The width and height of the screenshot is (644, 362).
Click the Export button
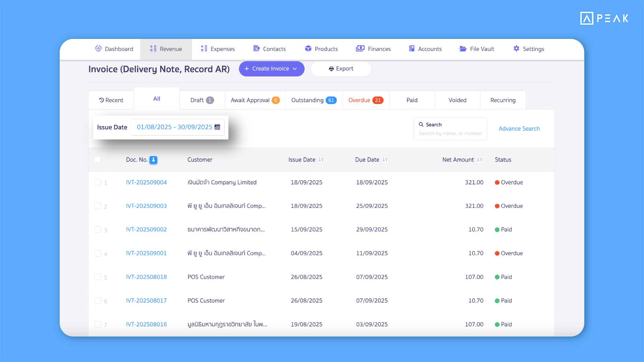tap(341, 69)
